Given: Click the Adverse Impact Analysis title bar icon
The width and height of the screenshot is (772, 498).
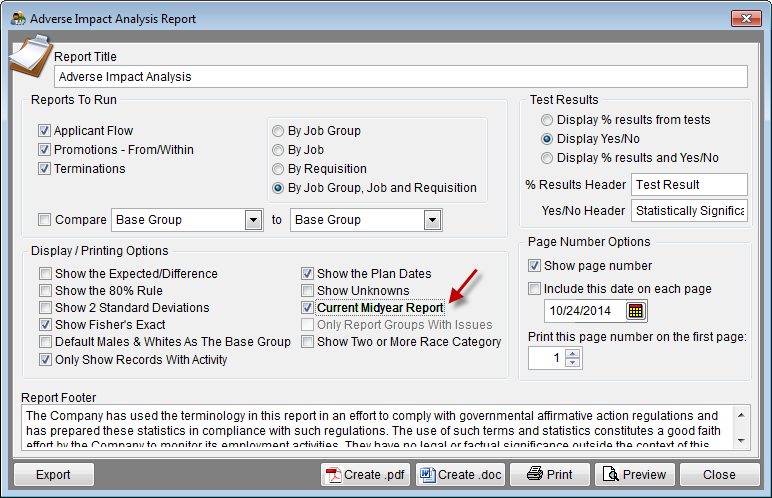Looking at the screenshot, I should coord(18,19).
